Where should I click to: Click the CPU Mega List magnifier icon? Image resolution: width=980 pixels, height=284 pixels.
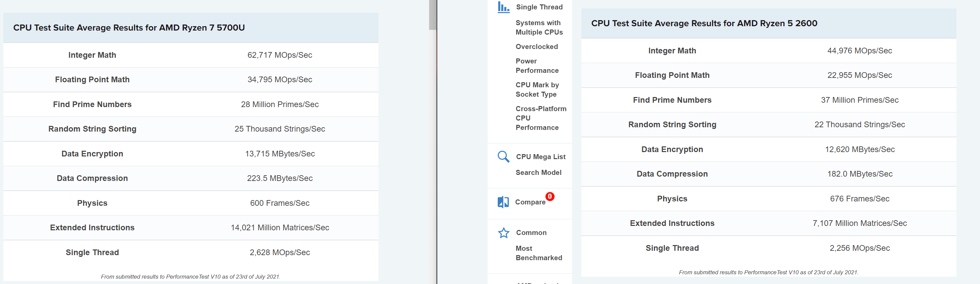(x=503, y=157)
